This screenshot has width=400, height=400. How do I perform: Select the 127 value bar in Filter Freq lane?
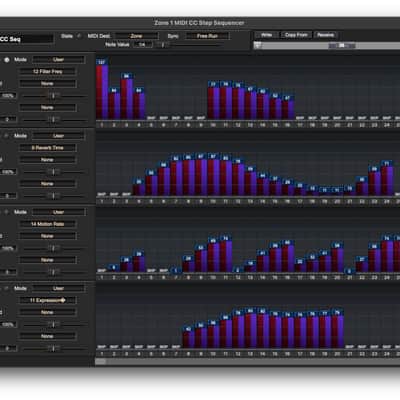click(102, 89)
